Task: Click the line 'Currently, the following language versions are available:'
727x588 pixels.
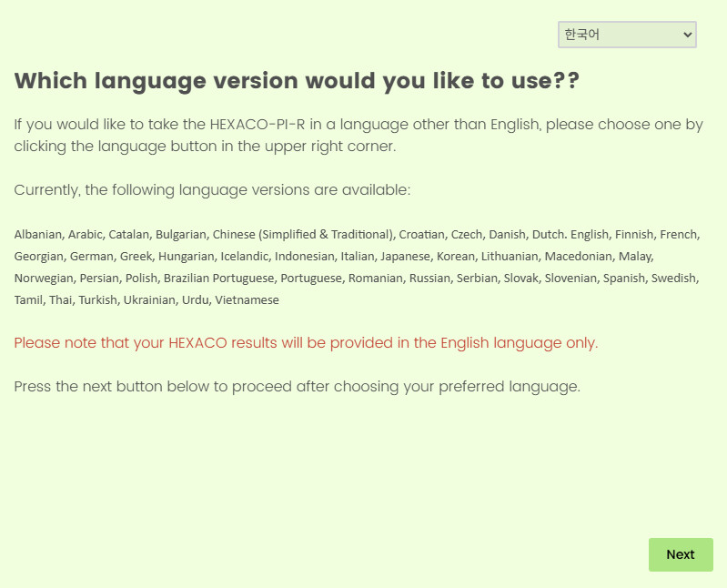Action: point(212,190)
